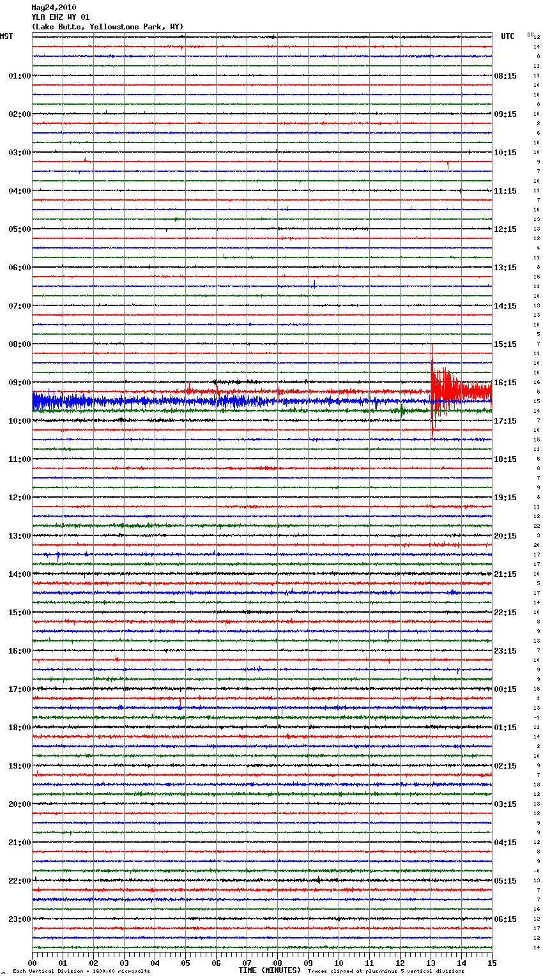Screen dimensions: 543x980
Task: Click the 08:15 UTC time label
Action: coord(505,76)
